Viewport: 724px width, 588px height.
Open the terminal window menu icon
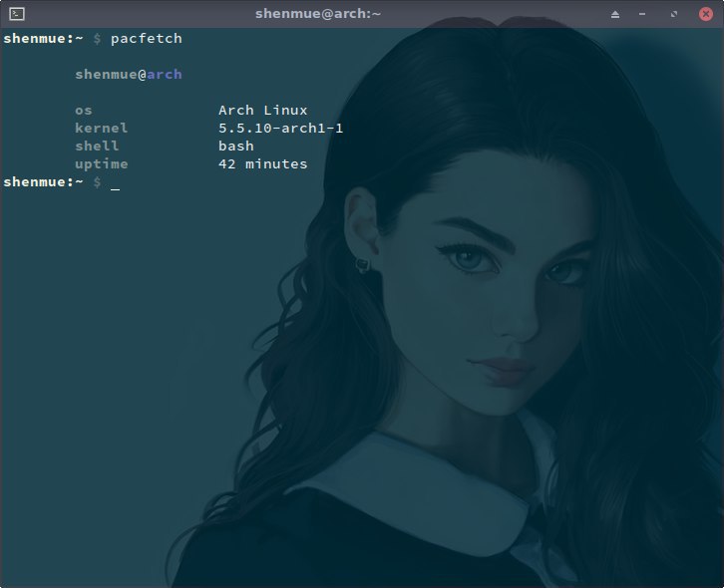pos(17,14)
